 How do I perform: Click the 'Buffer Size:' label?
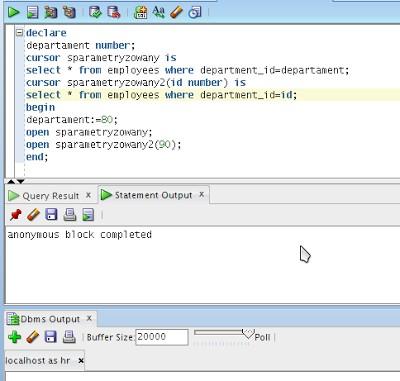coord(110,337)
